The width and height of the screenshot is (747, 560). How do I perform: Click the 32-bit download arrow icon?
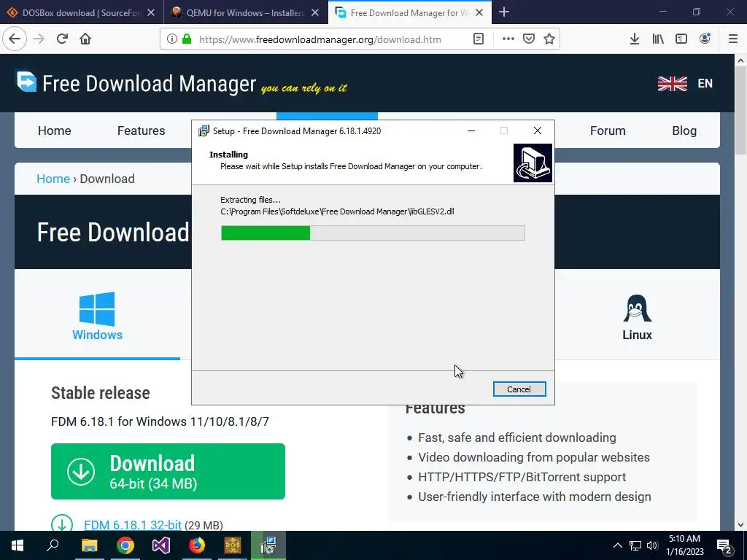tap(62, 524)
